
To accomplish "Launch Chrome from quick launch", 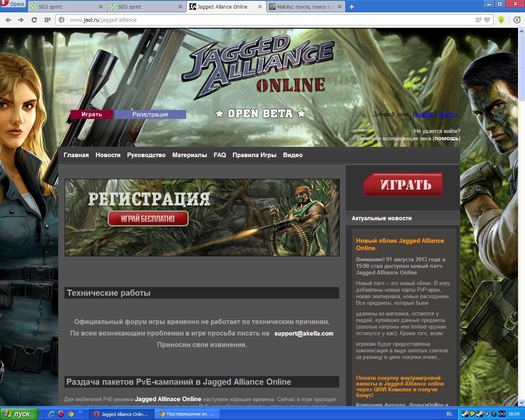I will (x=71, y=414).
